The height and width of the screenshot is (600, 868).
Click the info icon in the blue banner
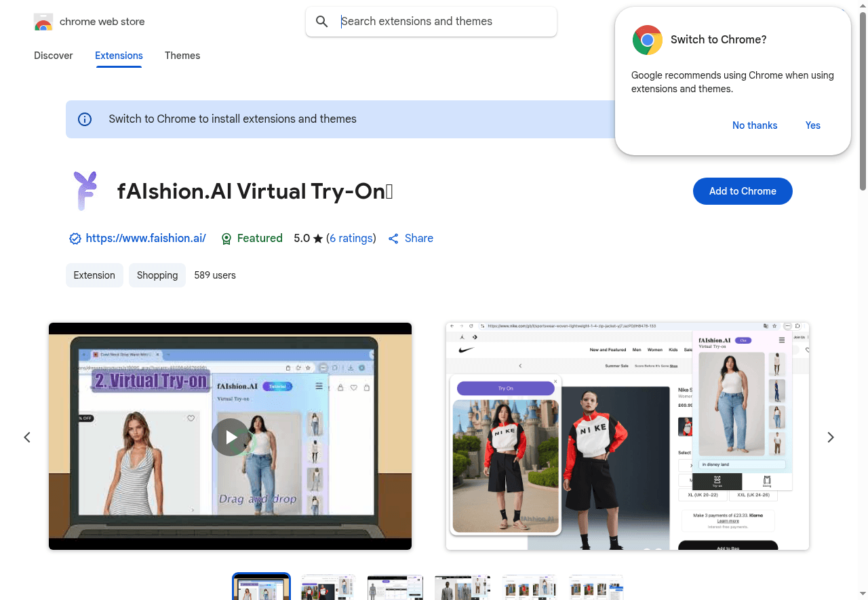click(x=85, y=119)
